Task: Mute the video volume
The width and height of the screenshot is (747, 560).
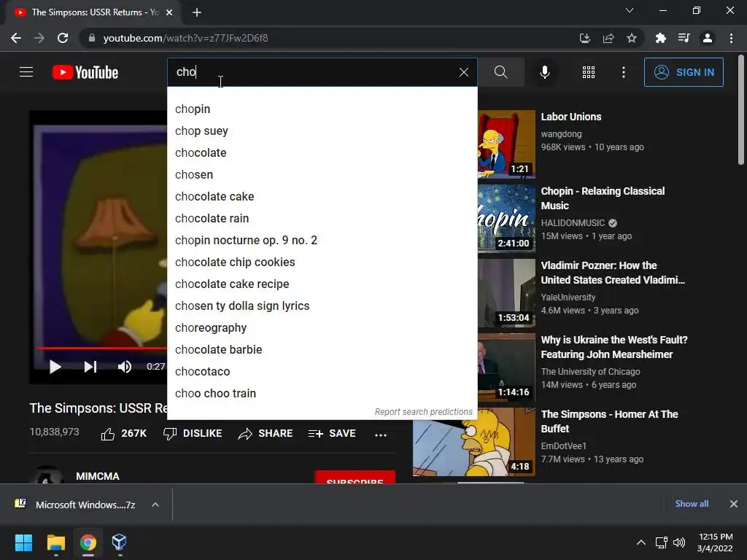Action: [x=124, y=367]
